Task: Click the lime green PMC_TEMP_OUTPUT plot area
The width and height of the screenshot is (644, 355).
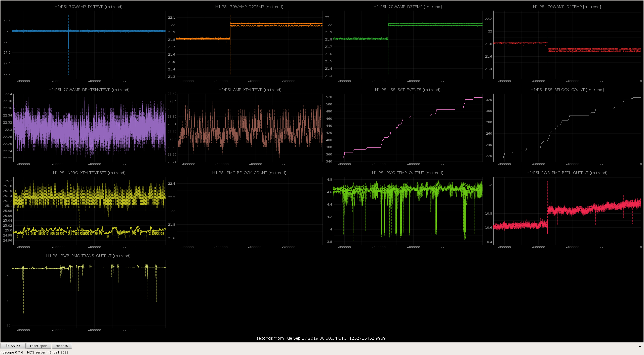Action: [x=408, y=211]
